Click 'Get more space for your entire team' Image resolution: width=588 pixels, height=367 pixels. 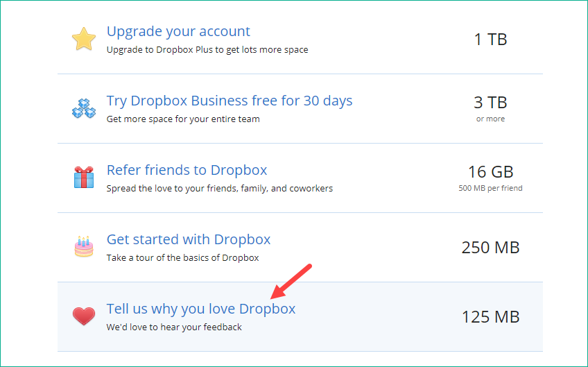pyautogui.click(x=183, y=119)
